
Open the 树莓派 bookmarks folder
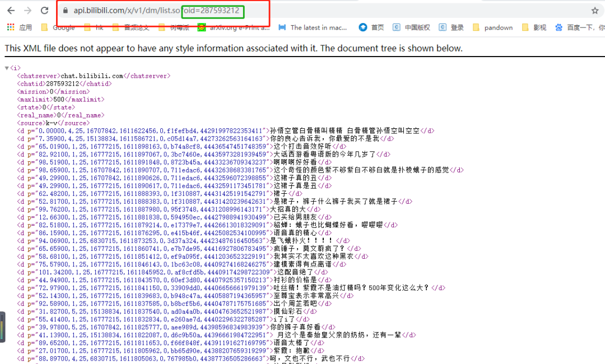click(x=174, y=27)
